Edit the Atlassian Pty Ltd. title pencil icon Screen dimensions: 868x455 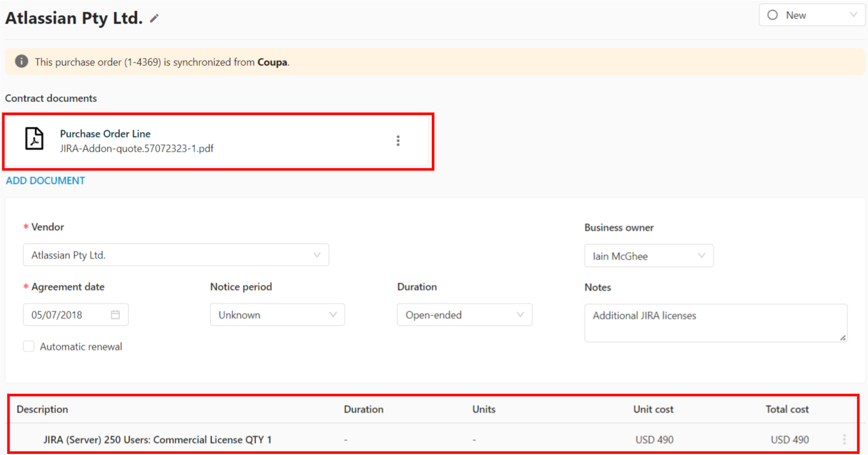click(x=154, y=19)
